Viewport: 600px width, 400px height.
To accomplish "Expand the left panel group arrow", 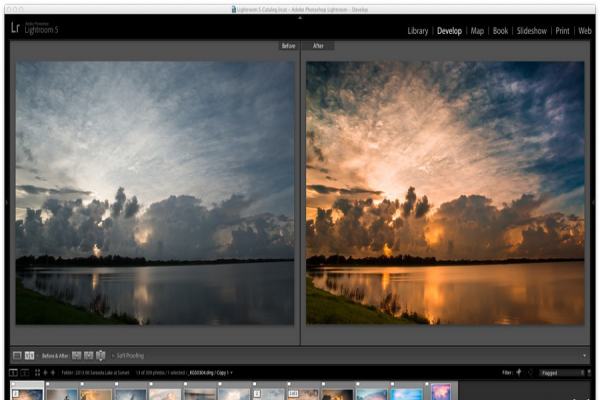I will pos(7,202).
